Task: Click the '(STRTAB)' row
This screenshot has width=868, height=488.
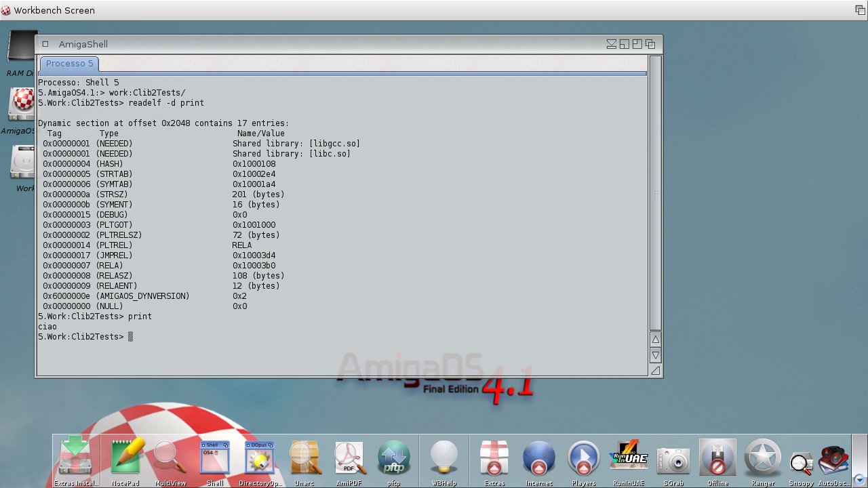Action: (x=159, y=174)
